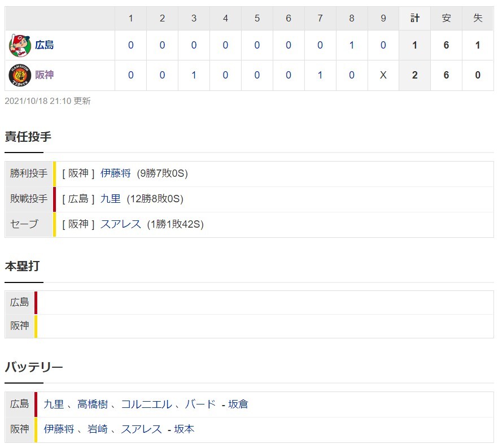The image size is (498, 448).
Task: Click Hiroshima's 1st inning score 0
Action: click(130, 45)
